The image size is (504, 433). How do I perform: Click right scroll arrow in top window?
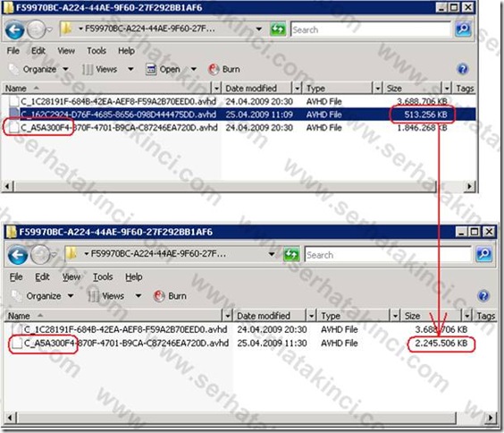tap(470, 186)
